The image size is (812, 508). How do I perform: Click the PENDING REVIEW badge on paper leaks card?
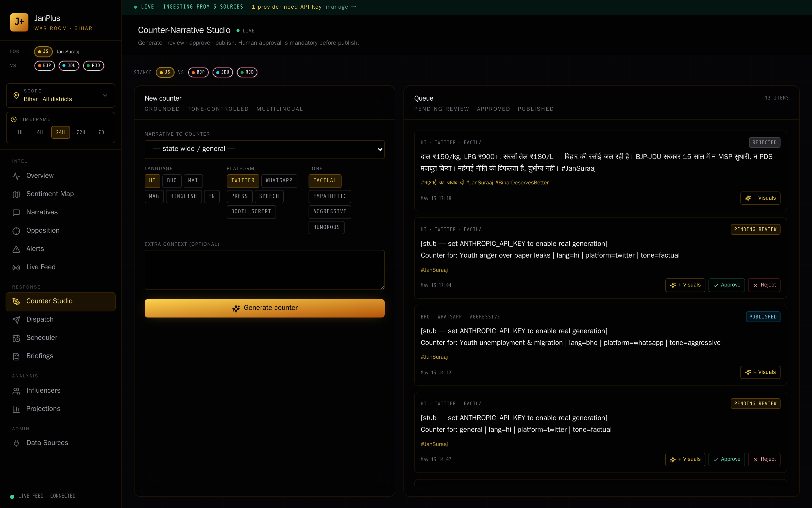pyautogui.click(x=755, y=229)
